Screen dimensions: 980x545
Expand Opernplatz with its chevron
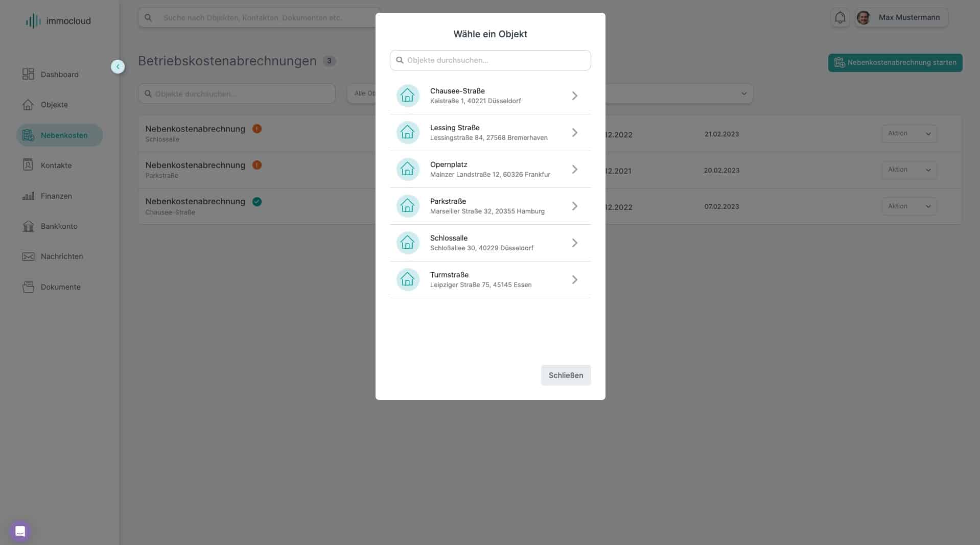(575, 170)
